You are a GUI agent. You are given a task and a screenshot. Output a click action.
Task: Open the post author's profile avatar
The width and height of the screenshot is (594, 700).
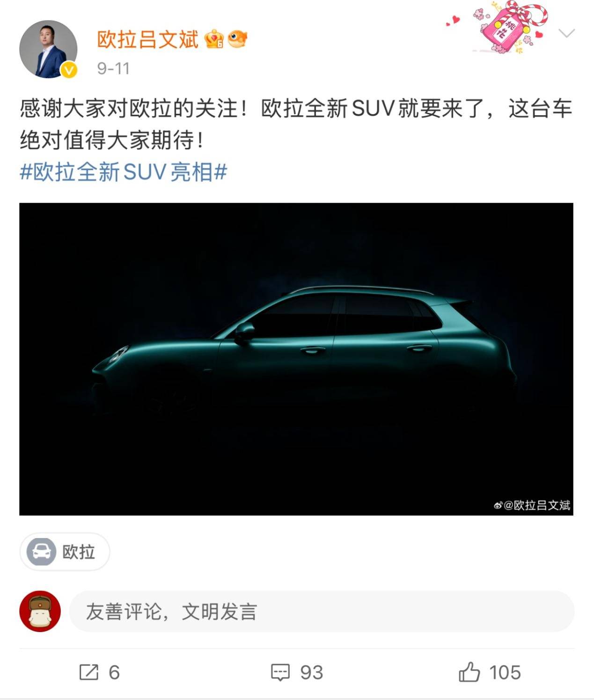pyautogui.click(x=48, y=49)
